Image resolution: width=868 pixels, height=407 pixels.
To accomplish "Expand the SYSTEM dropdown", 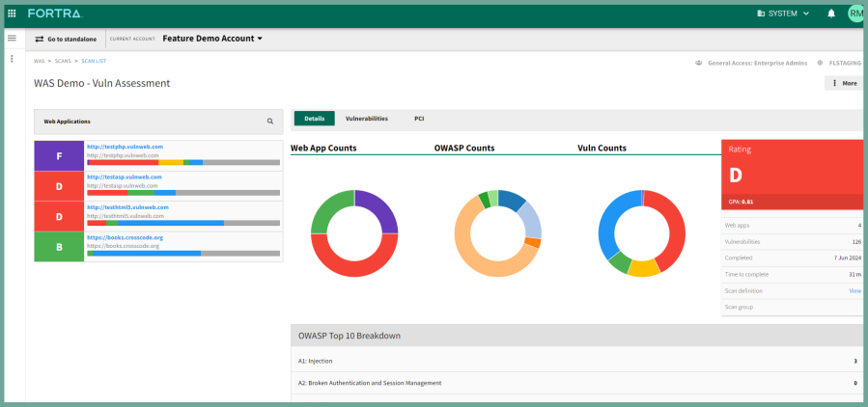I will [783, 14].
